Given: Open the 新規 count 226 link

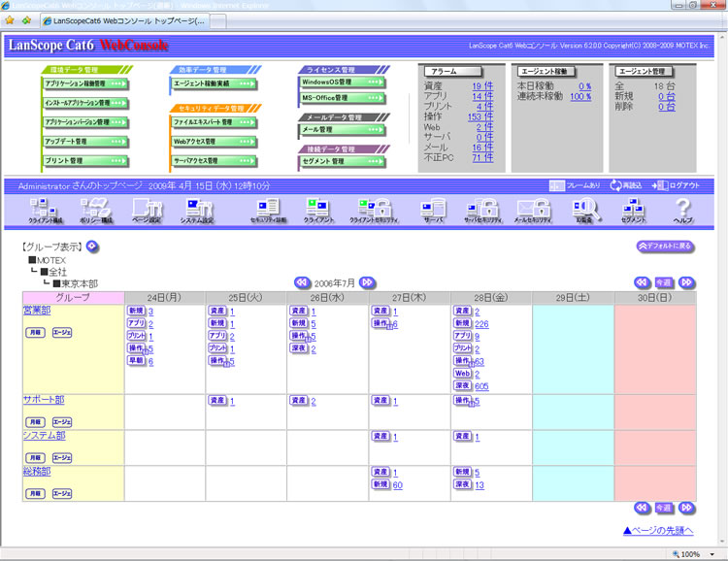Looking at the screenshot, I should coord(481,323).
